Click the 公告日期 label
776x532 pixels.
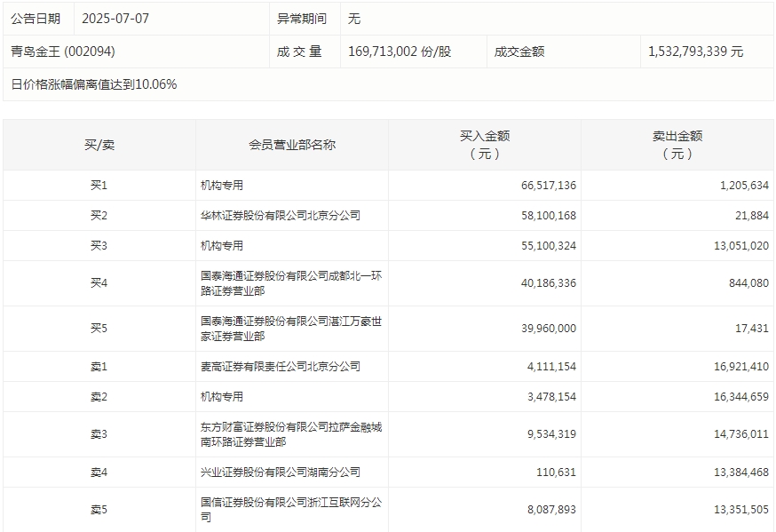click(x=36, y=19)
